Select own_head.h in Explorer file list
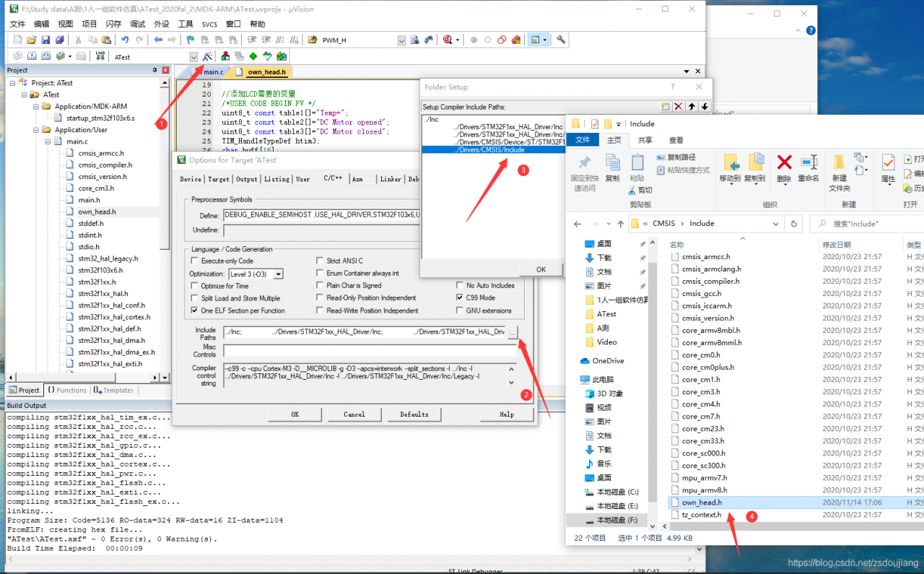The height and width of the screenshot is (574, 924). [702, 502]
